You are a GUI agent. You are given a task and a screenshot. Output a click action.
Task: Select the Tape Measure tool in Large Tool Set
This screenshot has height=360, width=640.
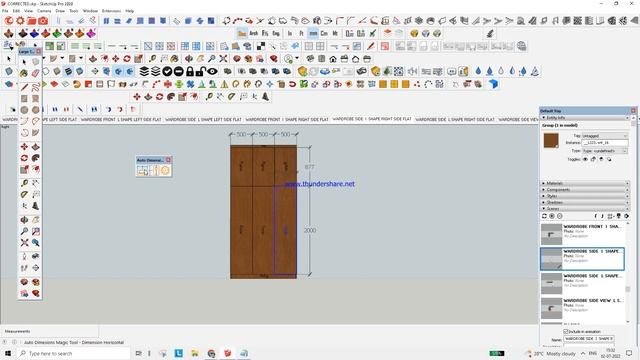pyautogui.click(x=24, y=183)
